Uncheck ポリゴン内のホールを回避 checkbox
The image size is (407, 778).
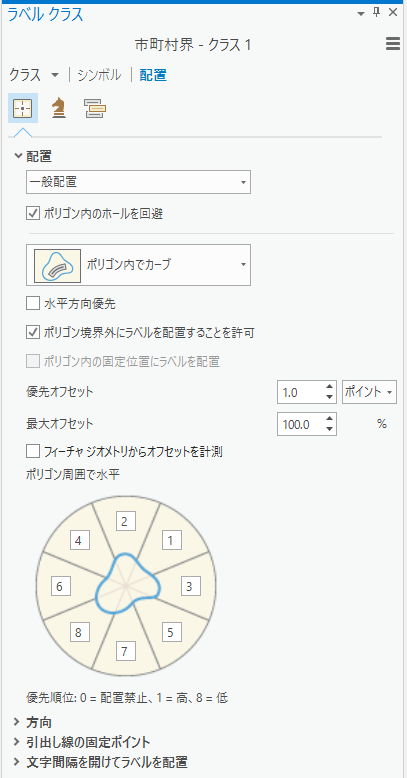(33, 214)
